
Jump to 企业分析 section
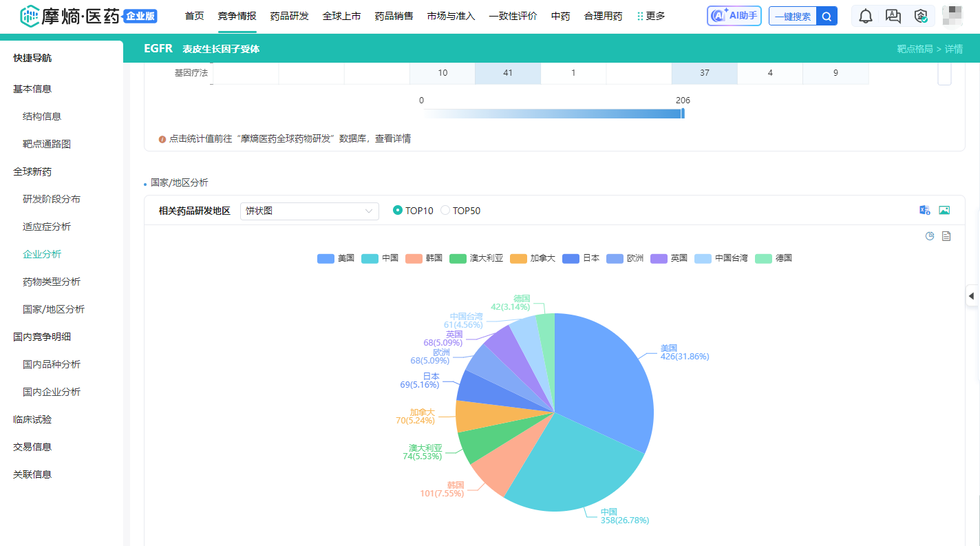42,254
